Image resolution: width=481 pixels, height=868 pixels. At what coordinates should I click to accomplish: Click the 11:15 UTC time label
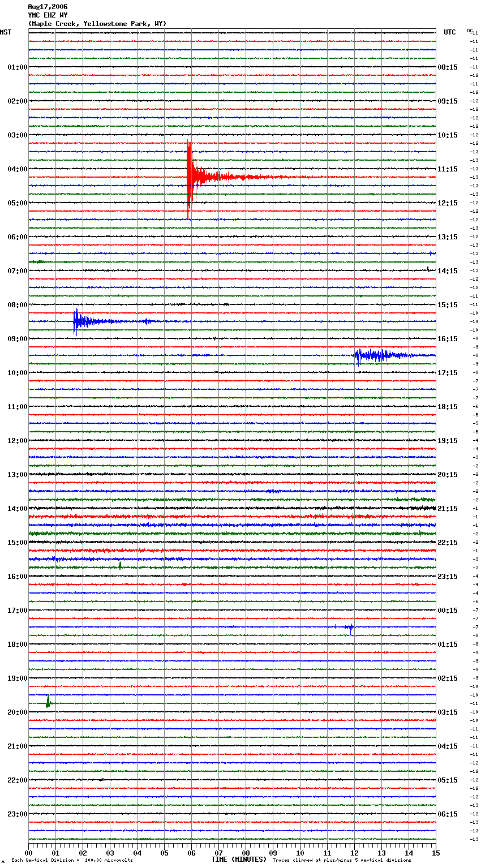(x=448, y=169)
